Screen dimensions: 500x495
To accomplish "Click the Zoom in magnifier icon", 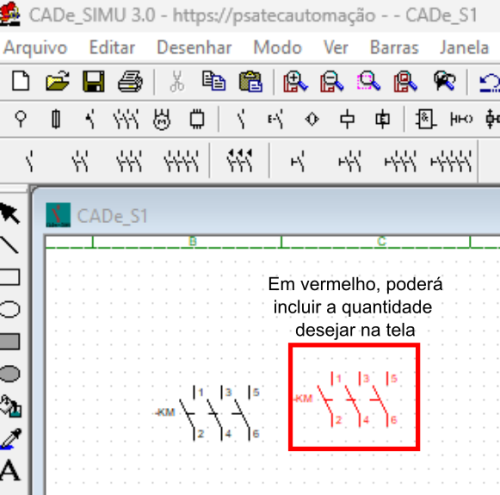I will pos(295,81).
